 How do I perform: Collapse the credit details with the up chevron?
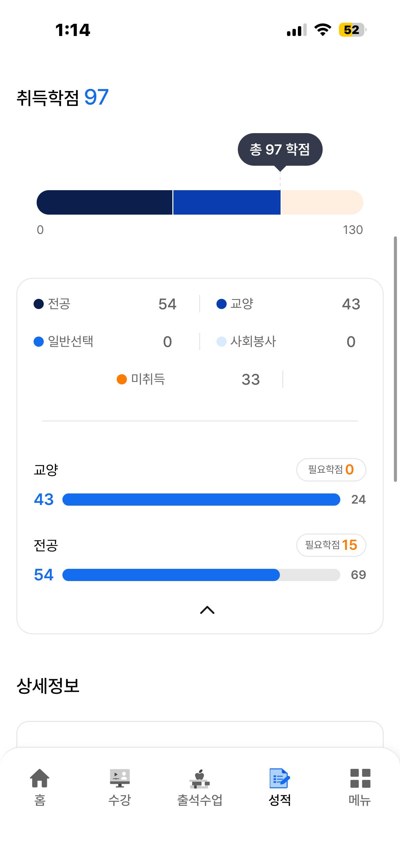point(207,610)
